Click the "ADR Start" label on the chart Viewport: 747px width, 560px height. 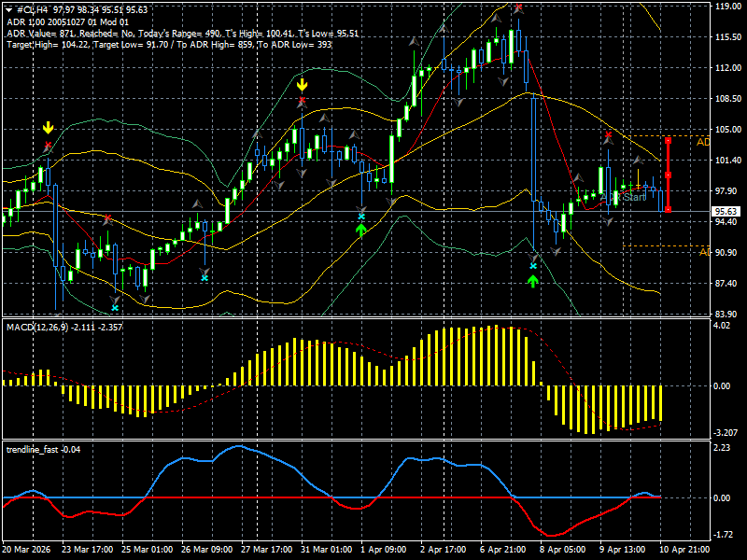pyautogui.click(x=623, y=197)
